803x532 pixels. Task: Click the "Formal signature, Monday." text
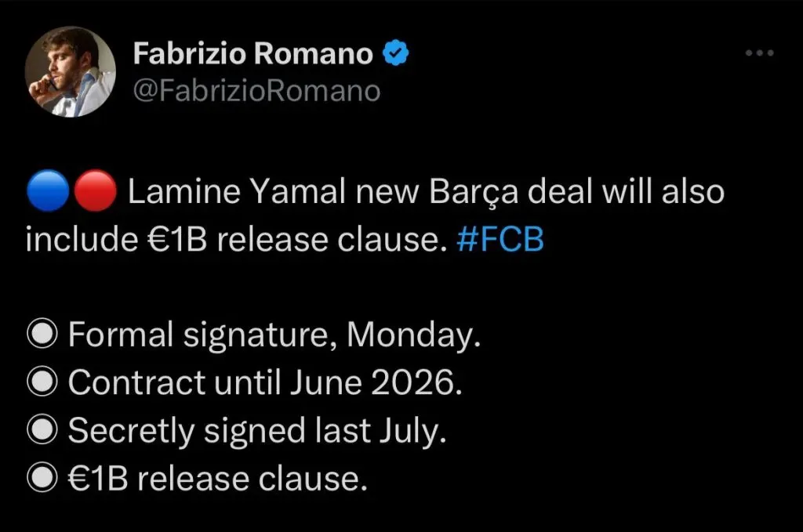(x=274, y=336)
